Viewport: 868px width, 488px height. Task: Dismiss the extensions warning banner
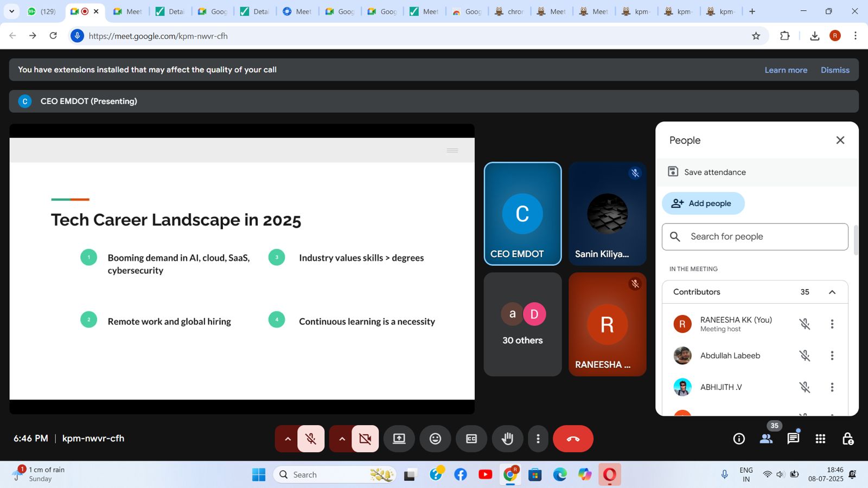coord(835,70)
